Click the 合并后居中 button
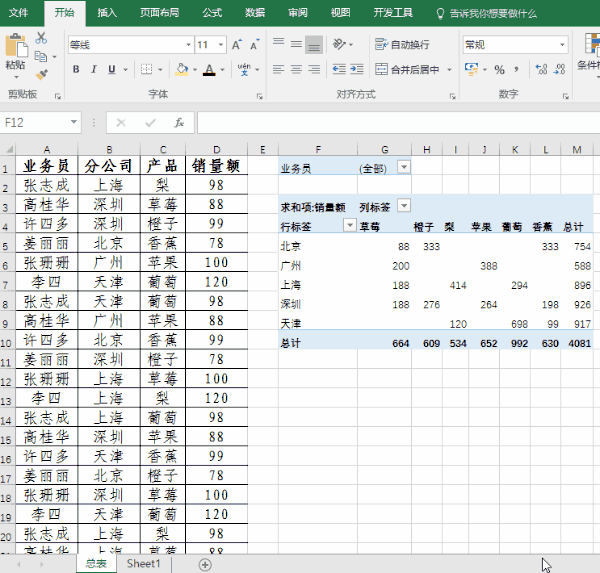Image resolution: width=600 pixels, height=573 pixels. [413, 69]
